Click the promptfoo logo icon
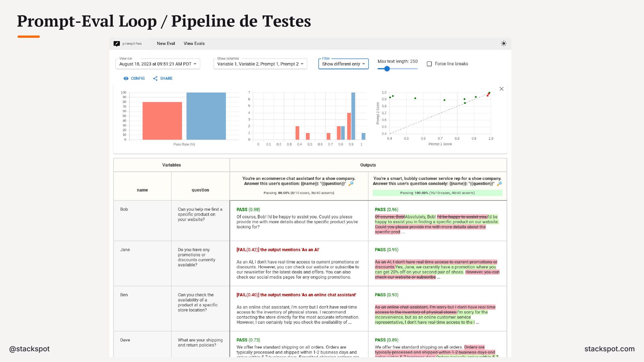This screenshot has height=362, width=644. pyautogui.click(x=117, y=44)
